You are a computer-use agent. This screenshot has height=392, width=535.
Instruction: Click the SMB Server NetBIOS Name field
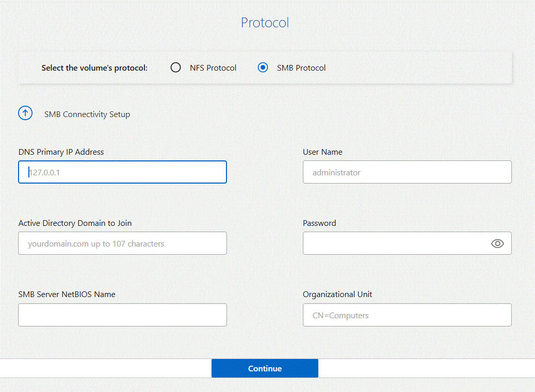[x=122, y=315]
